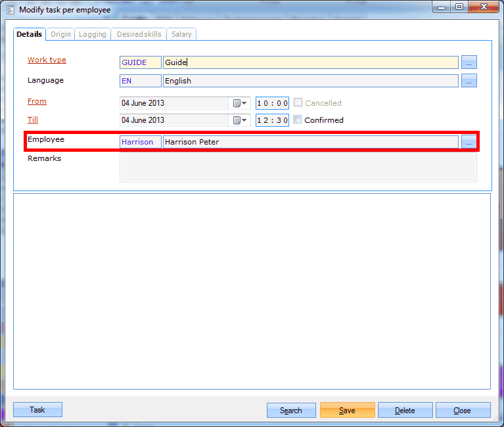Image resolution: width=504 pixels, height=427 pixels.
Task: Minimize the Modify task per employee window
Action: [442, 7]
